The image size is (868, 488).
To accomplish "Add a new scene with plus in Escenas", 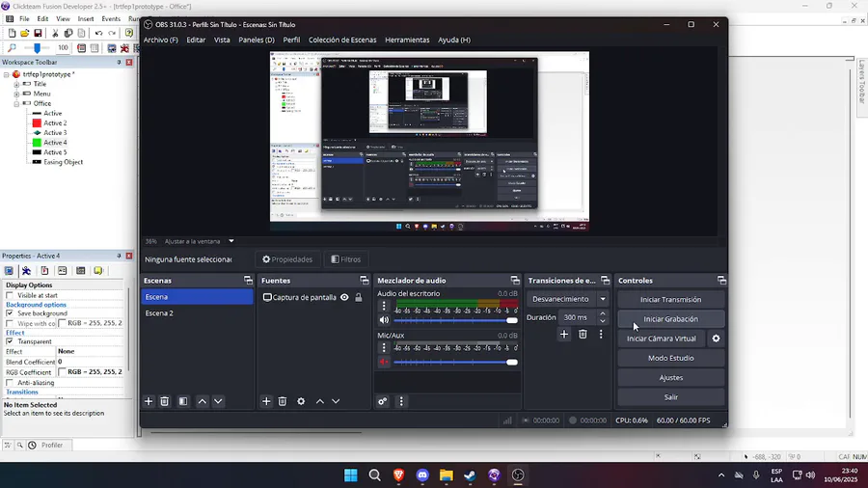I will click(149, 401).
